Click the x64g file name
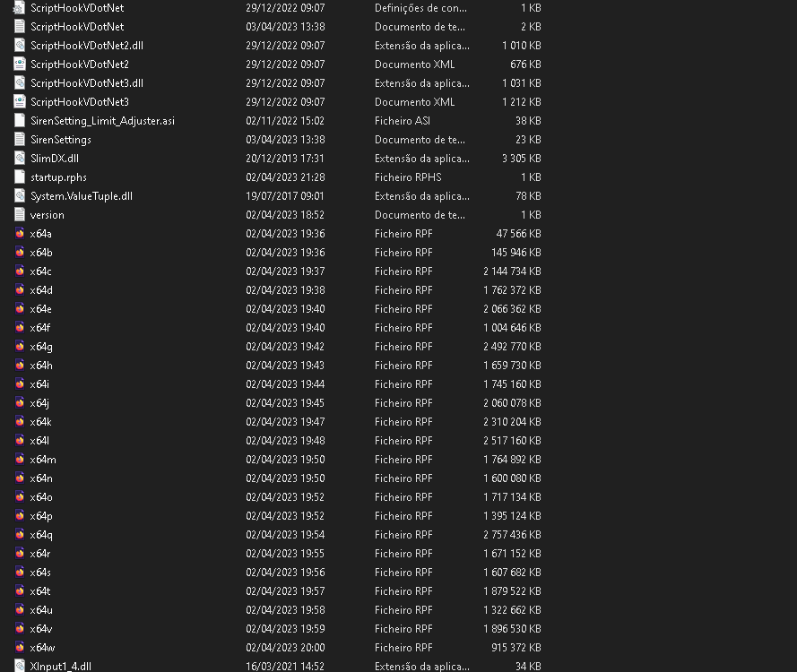 click(x=41, y=347)
